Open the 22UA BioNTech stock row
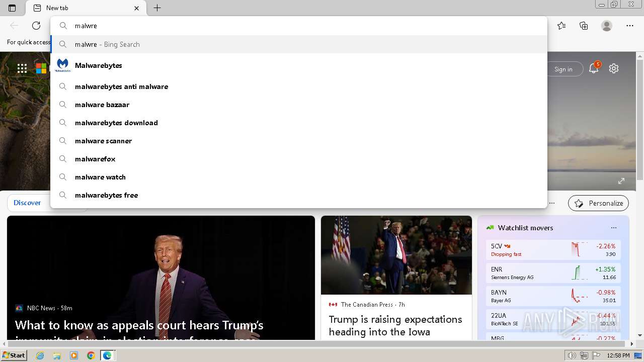This screenshot has width=644, height=362. (x=553, y=319)
